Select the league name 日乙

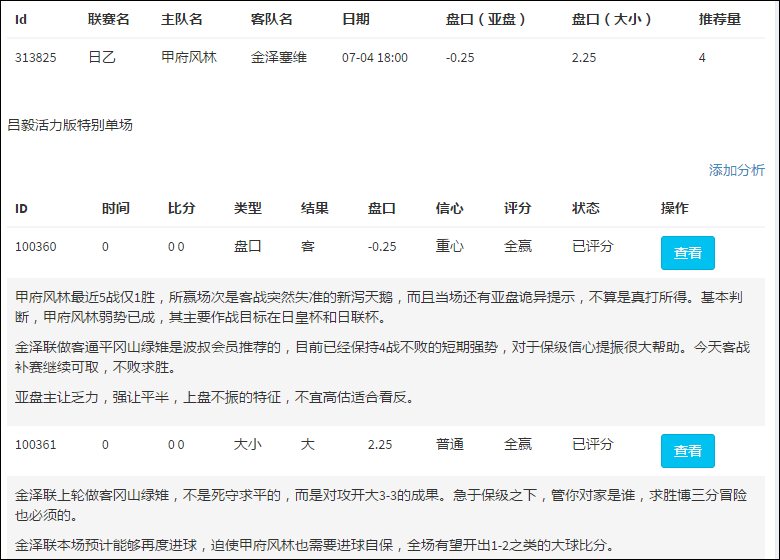point(101,58)
